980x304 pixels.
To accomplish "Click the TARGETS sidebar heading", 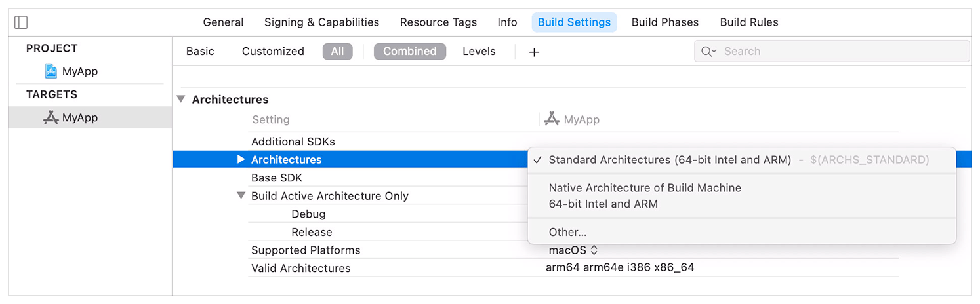I will (52, 94).
